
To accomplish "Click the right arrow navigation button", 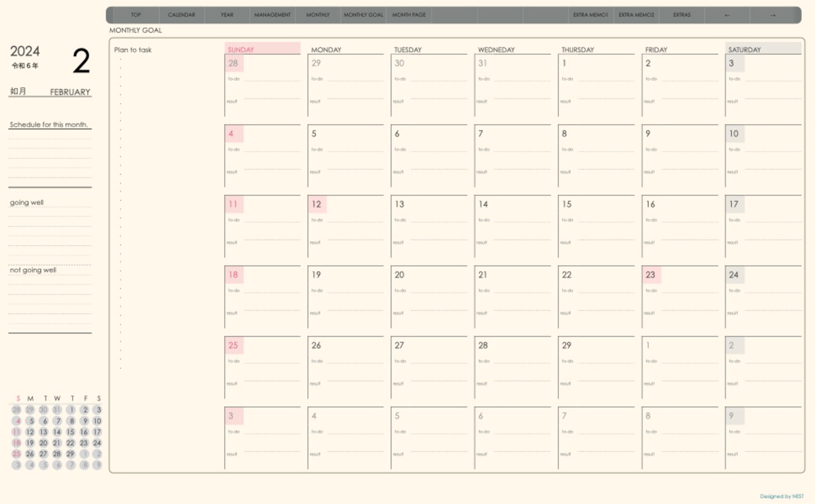I will click(x=773, y=15).
